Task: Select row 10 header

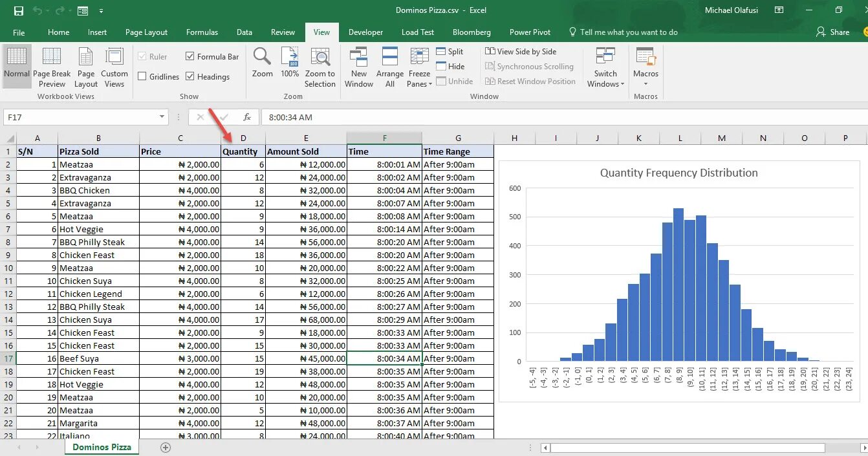Action: pos(8,268)
